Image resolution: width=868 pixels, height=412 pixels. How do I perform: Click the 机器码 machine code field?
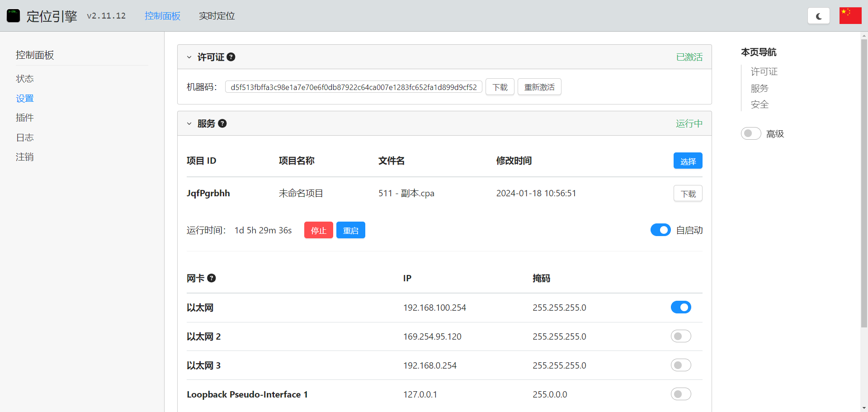354,87
